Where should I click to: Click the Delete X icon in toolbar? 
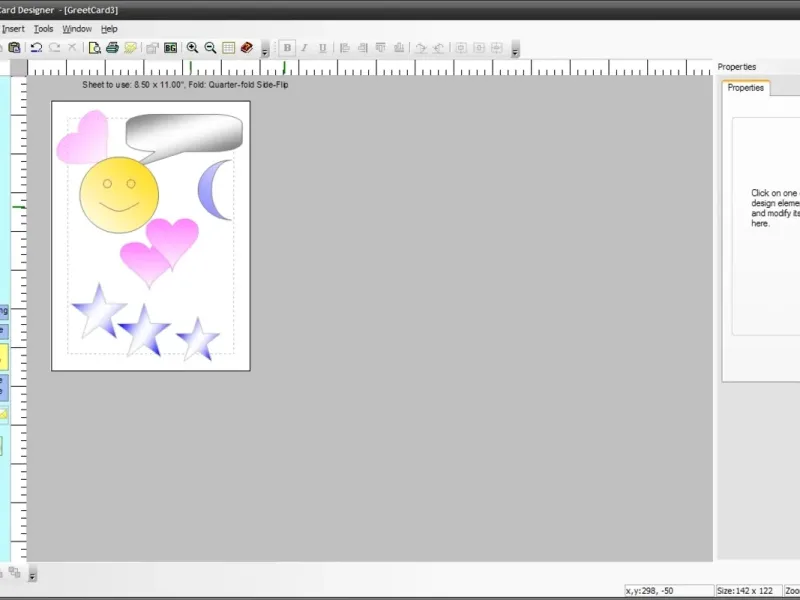click(72, 47)
